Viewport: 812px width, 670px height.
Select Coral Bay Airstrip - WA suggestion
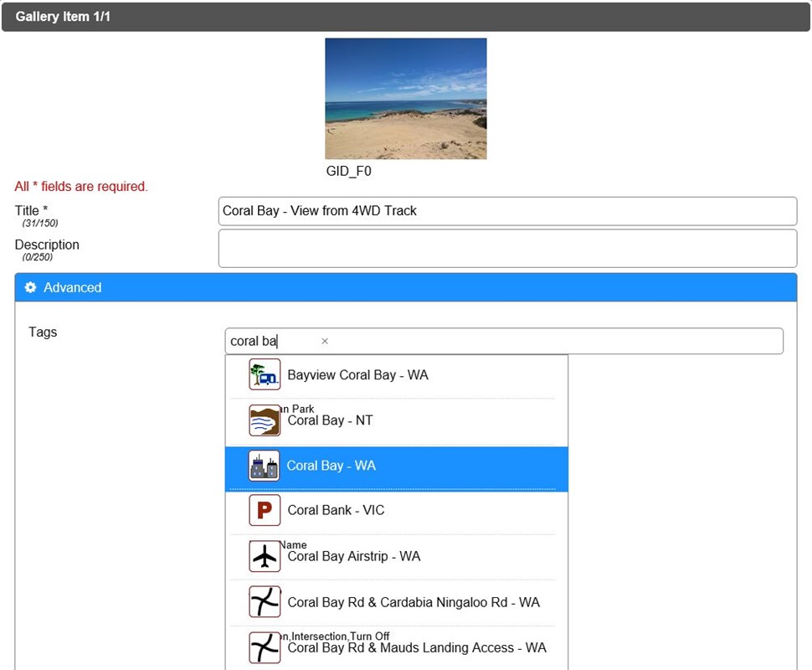pos(353,556)
